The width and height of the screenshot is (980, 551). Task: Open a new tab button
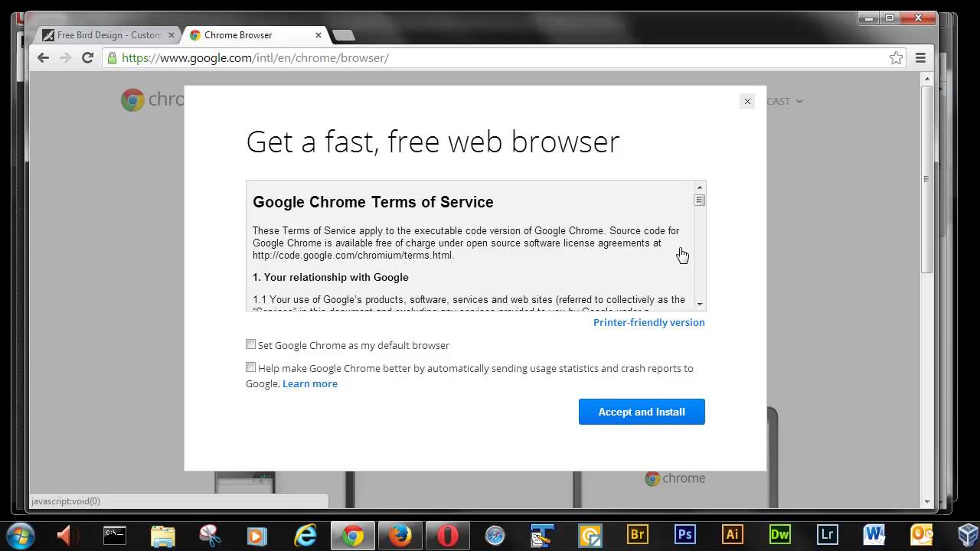click(x=344, y=35)
